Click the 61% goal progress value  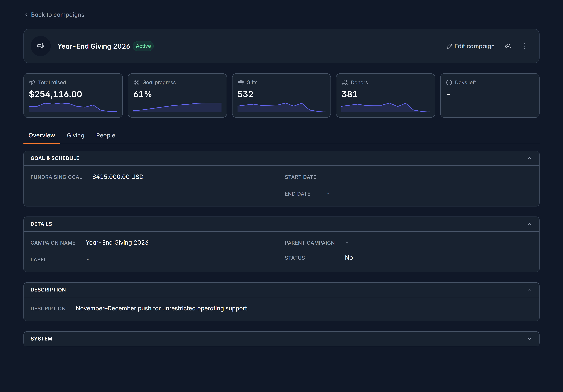(142, 94)
